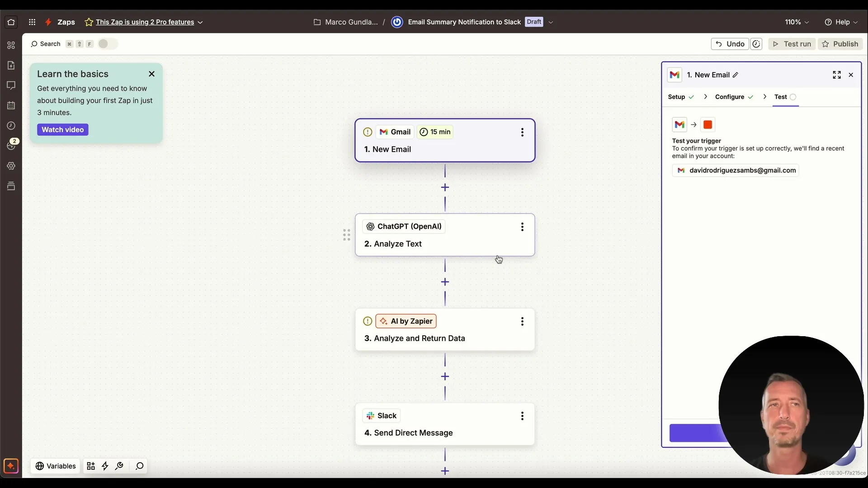
Task: Click the lightning bolt icon in bottom toolbar
Action: (x=105, y=466)
